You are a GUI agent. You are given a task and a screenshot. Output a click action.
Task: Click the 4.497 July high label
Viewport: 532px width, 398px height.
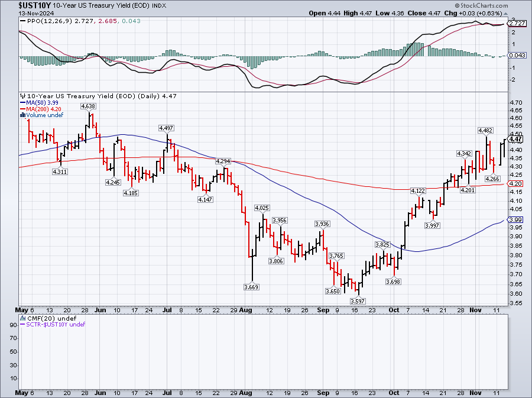(166, 128)
